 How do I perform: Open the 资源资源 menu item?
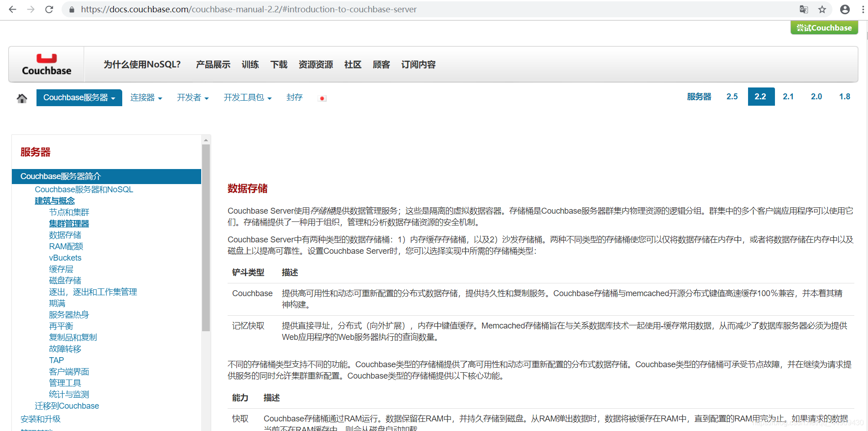pyautogui.click(x=316, y=64)
